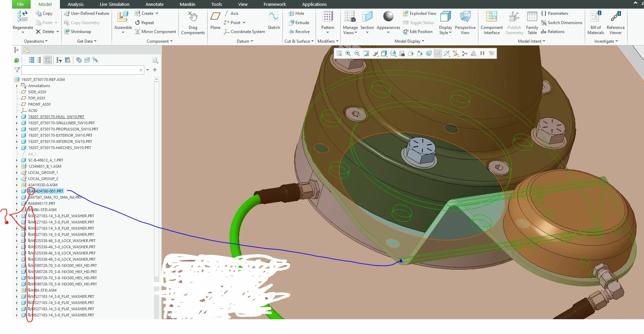The width and height of the screenshot is (644, 334).
Task: Expand the 12349851_B_1.ASM tree node
Action: coord(17,166)
